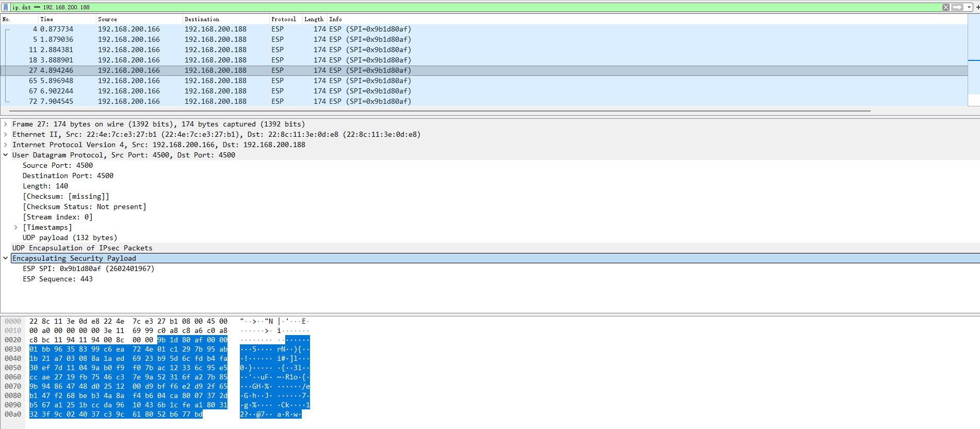Clear the display filter with X button

coord(946,7)
